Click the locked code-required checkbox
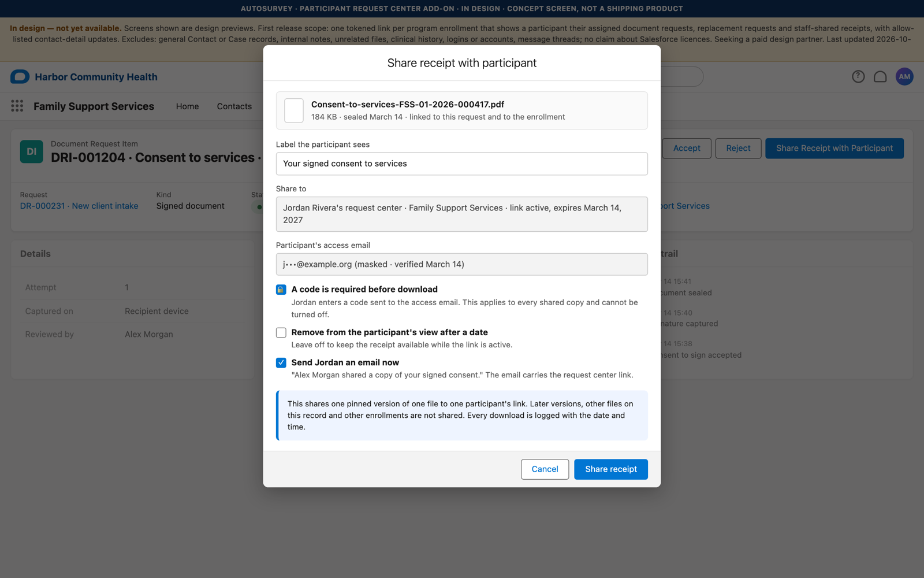924x578 pixels. coord(281,290)
